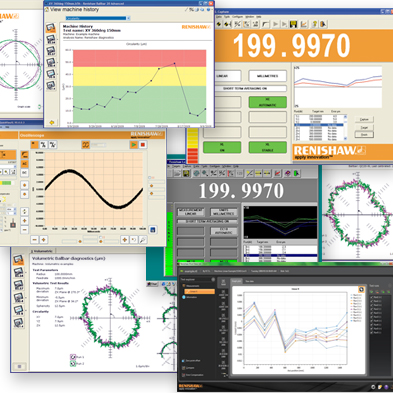This screenshot has height=393, width=393.
Task: Click first sidebar report icon in machine history window
Action: (51, 27)
